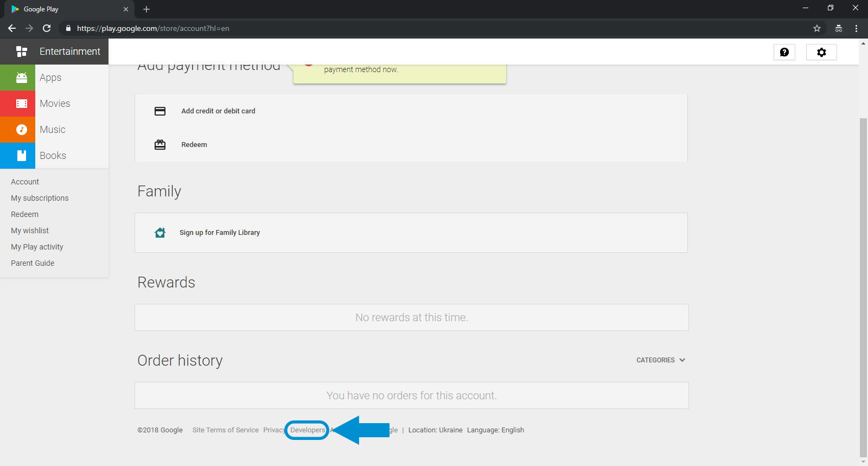Screen dimensions: 868x466
Task: Click the green Apps Android icon
Action: pos(22,78)
